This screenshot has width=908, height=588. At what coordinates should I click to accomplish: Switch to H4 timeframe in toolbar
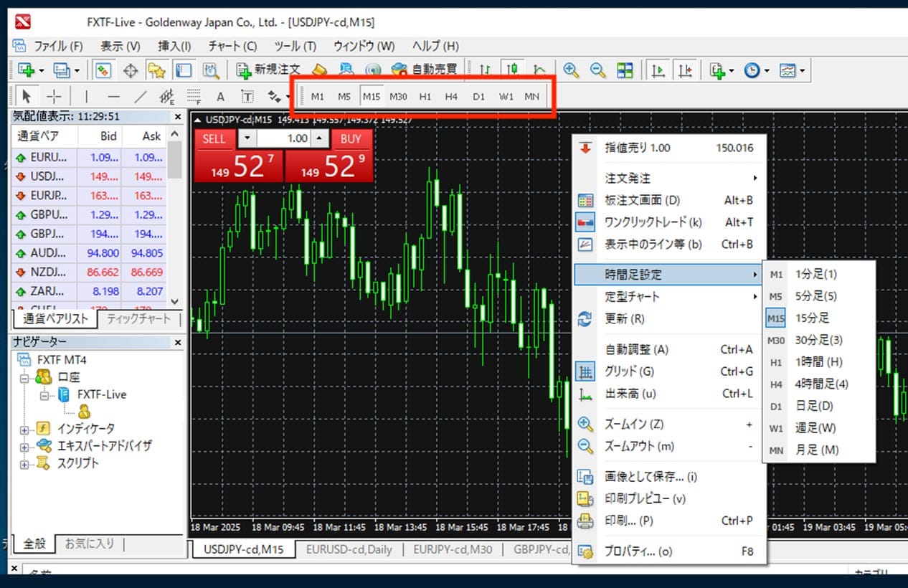[451, 96]
